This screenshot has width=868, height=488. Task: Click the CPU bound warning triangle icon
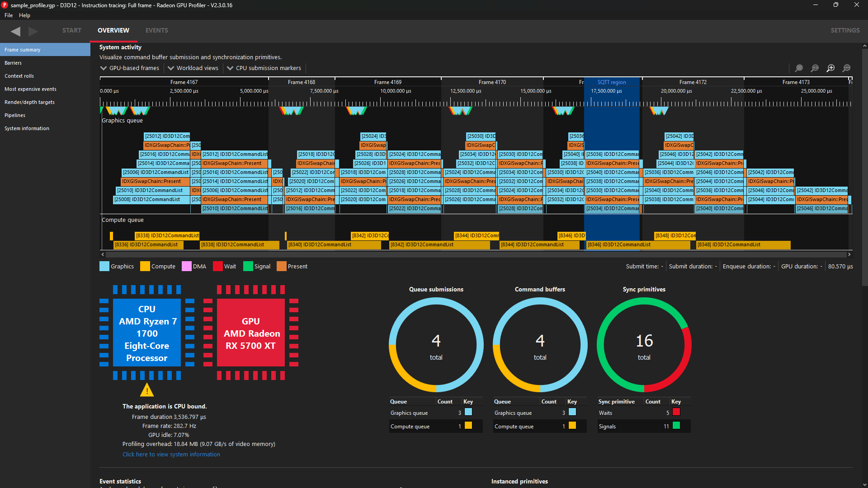147,390
